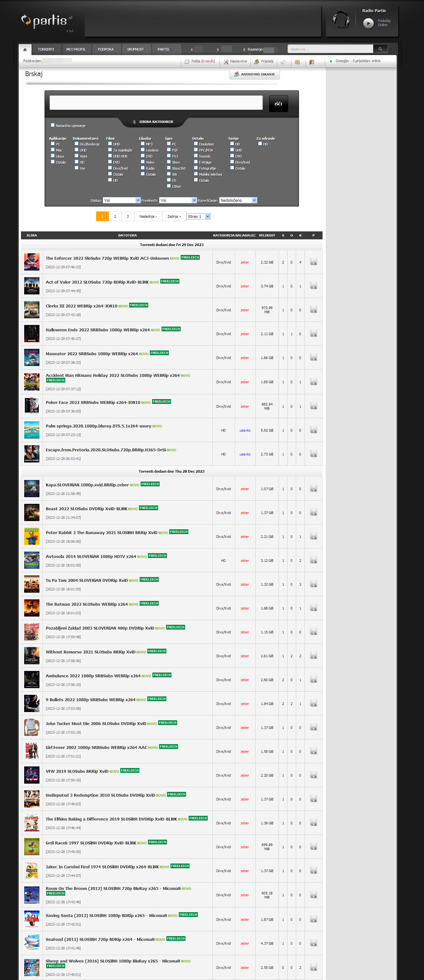Download Poker Face 2022 disk icon
The height and width of the screenshot is (980, 424).
313,406
